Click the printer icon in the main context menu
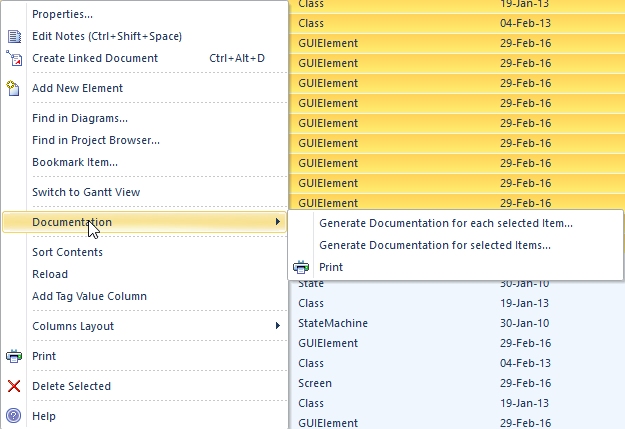The width and height of the screenshot is (625, 429). click(x=14, y=356)
